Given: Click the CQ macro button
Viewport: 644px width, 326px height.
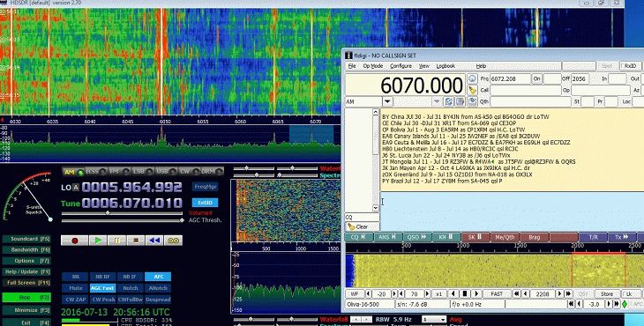Looking at the screenshot, I should click(359, 237).
